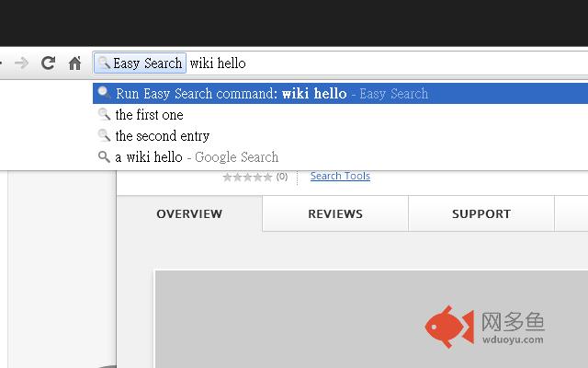Image resolution: width=588 pixels, height=368 pixels.
Task: Select 'a wiki hello - Google Search' suggestion
Action: (x=197, y=157)
